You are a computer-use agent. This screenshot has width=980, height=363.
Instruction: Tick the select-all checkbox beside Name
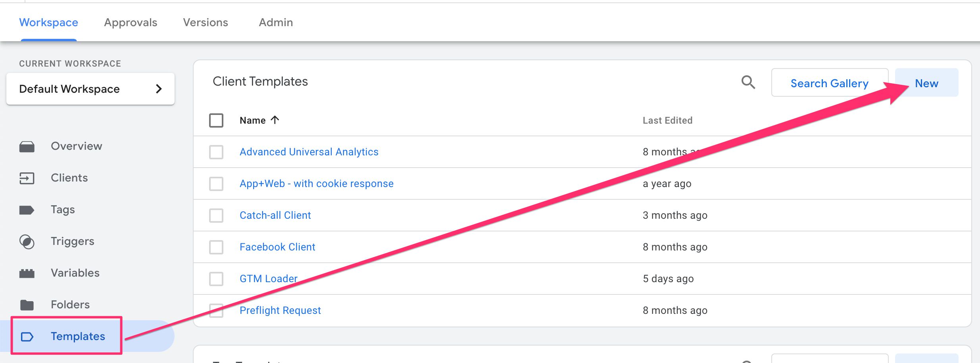(x=216, y=120)
